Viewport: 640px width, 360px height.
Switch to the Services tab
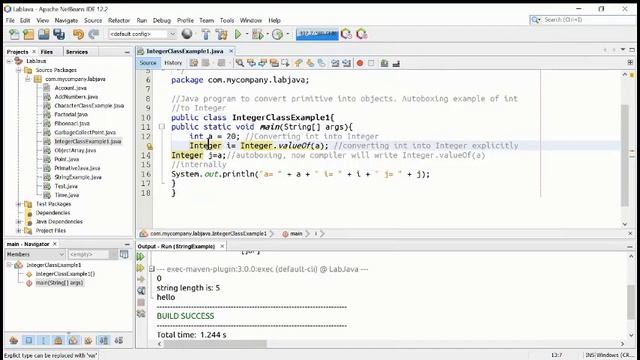77,52
